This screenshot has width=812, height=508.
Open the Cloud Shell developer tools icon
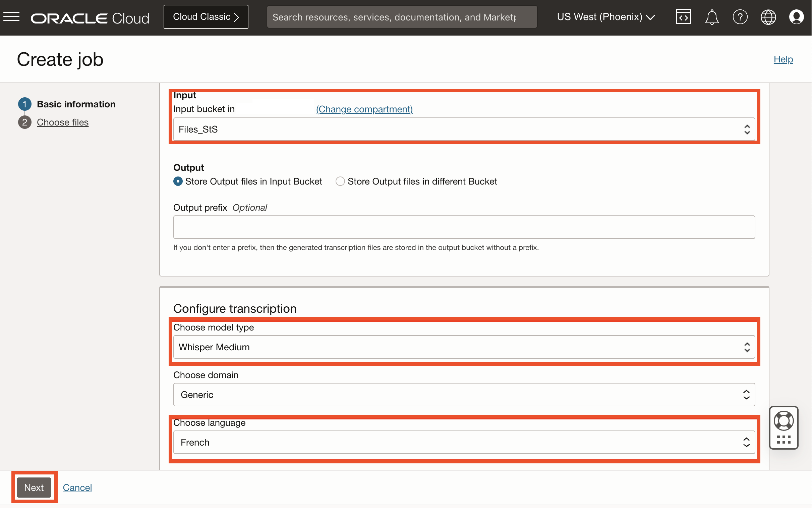683,17
